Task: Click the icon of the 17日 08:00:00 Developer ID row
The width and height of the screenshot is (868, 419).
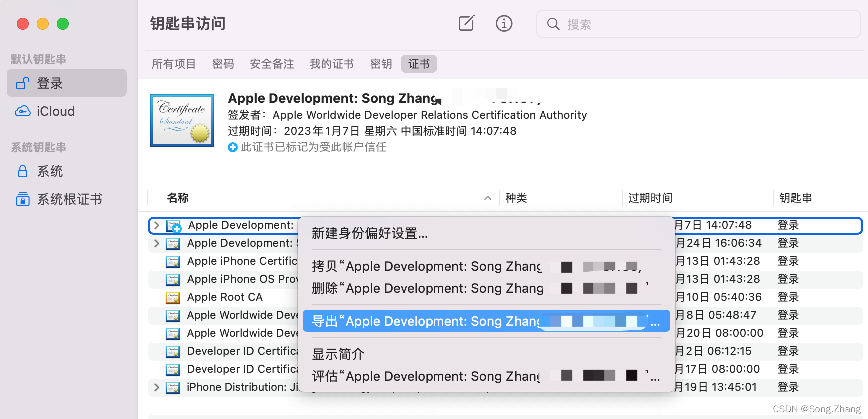Action: point(173,369)
